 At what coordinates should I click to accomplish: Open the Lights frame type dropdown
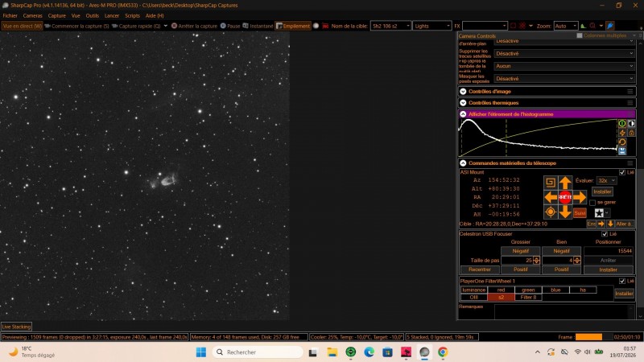pos(431,26)
